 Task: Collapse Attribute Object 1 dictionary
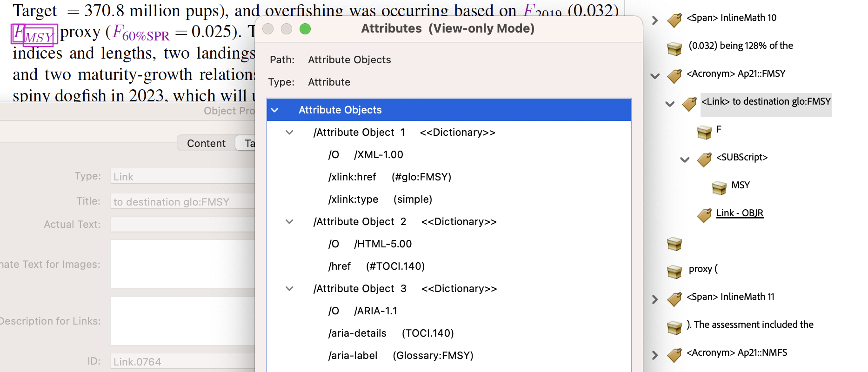point(289,133)
